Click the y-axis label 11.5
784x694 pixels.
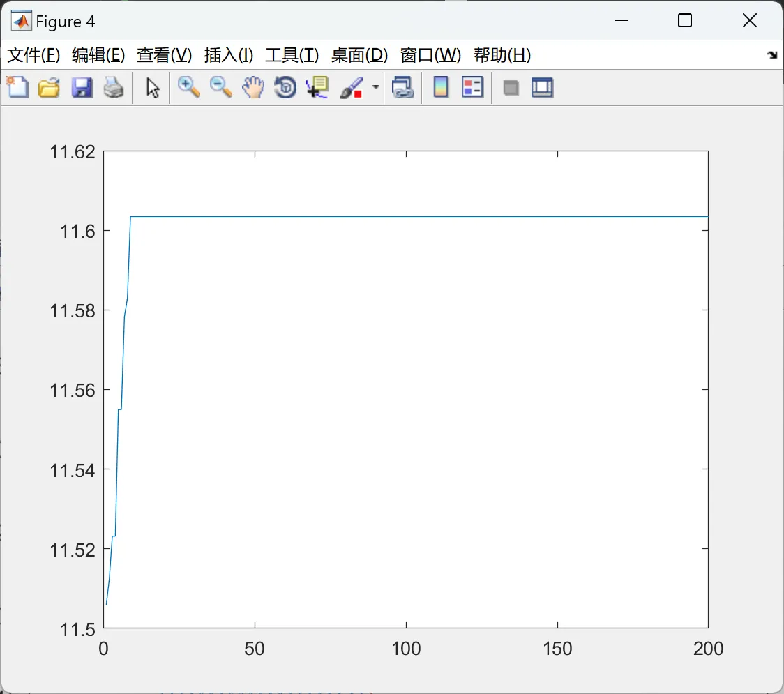click(77, 630)
